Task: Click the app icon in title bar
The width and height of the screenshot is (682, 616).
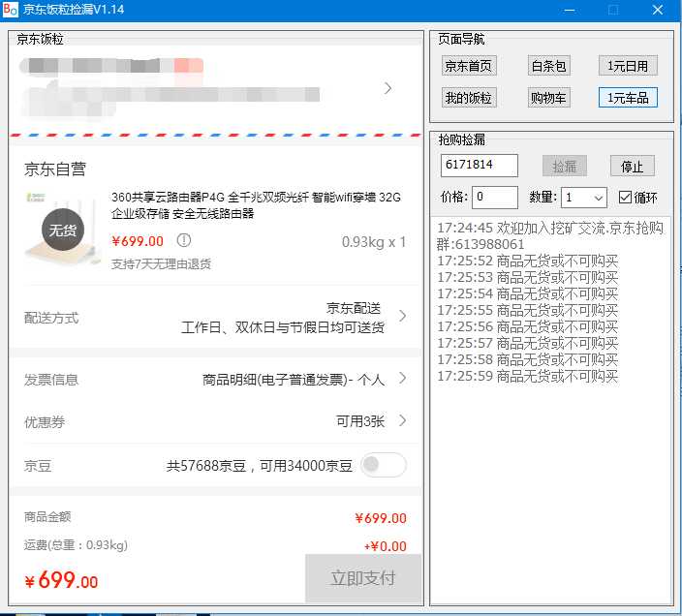Action: (11, 10)
